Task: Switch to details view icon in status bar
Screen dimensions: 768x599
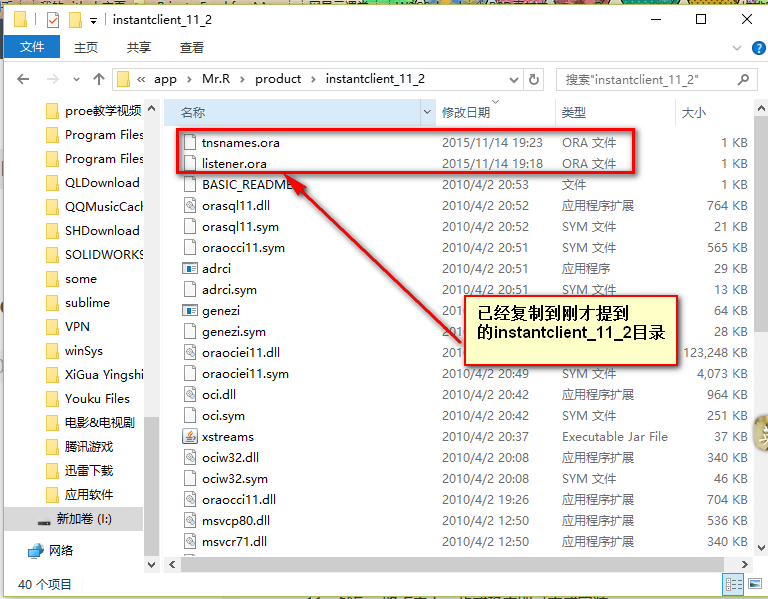Action: click(x=733, y=584)
